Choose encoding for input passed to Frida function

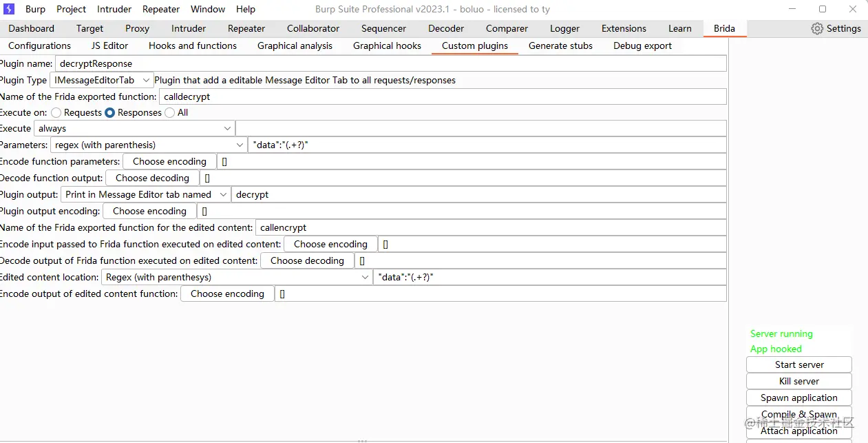(x=330, y=244)
